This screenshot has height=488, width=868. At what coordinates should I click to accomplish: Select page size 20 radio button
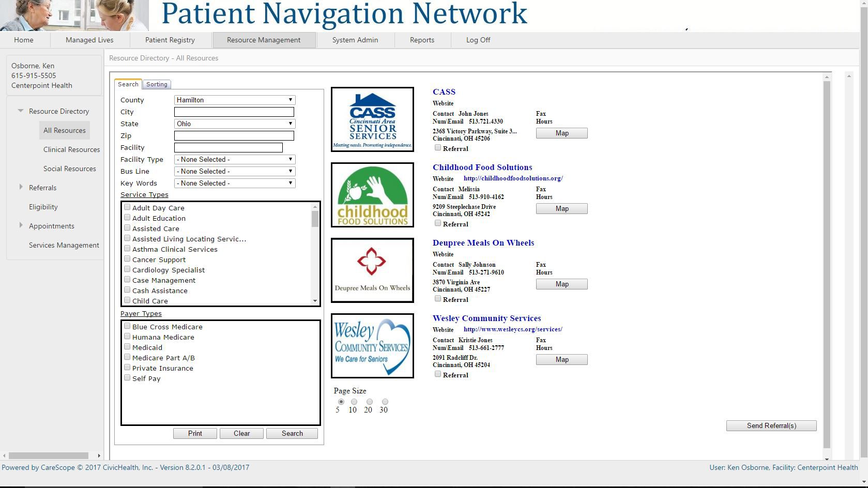pos(370,402)
